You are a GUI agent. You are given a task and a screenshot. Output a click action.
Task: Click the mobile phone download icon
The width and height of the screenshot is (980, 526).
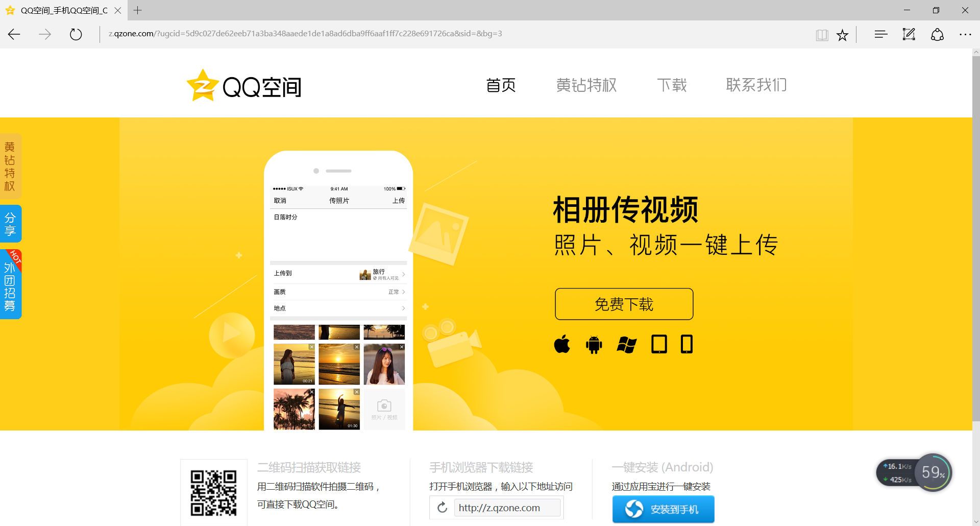coord(687,344)
